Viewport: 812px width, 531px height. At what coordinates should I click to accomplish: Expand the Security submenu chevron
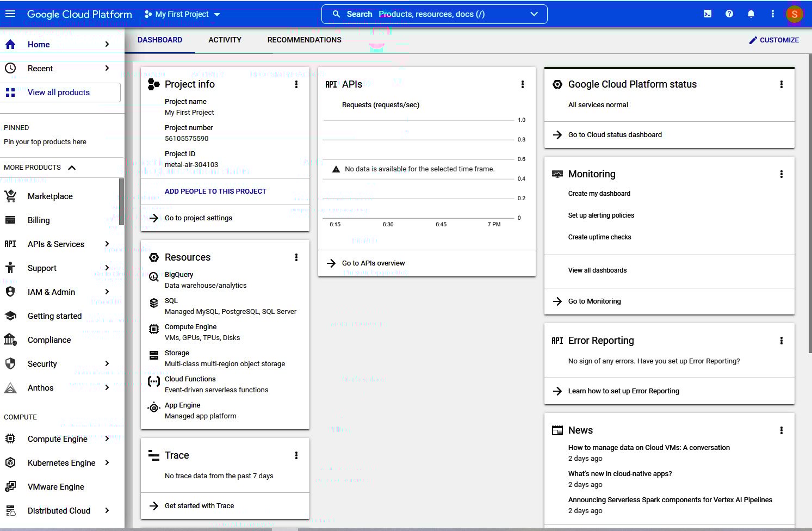coord(107,363)
